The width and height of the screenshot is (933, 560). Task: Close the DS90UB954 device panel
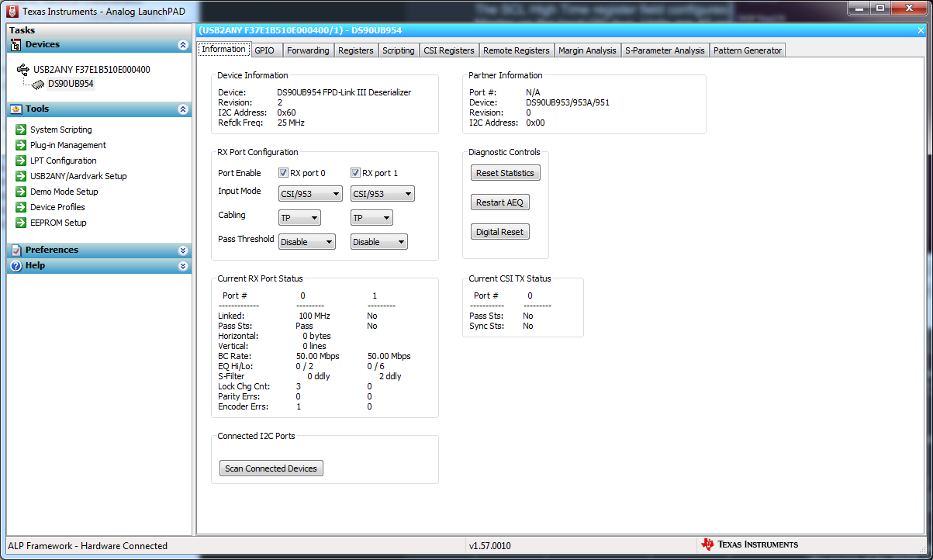tap(921, 30)
